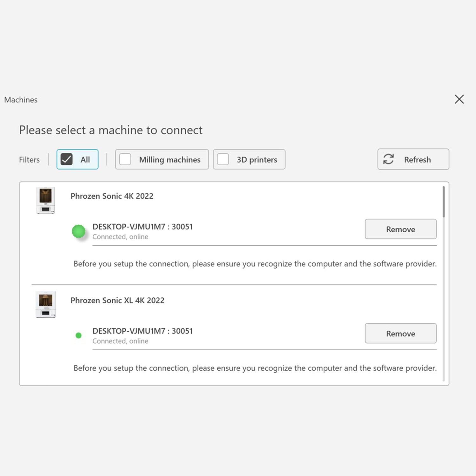Click the Refresh circular arrows icon
Screen dimensions: 476x476
[x=388, y=159]
